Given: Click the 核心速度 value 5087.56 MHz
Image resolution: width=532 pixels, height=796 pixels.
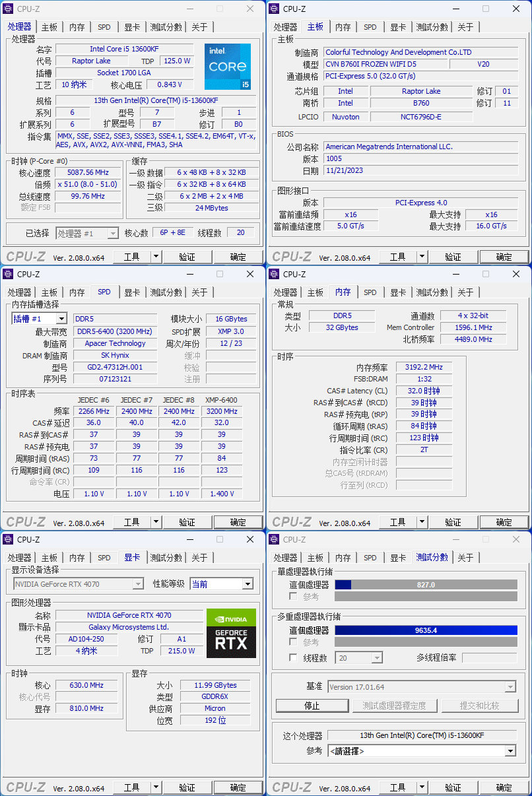Looking at the screenshot, I should click(88, 172).
